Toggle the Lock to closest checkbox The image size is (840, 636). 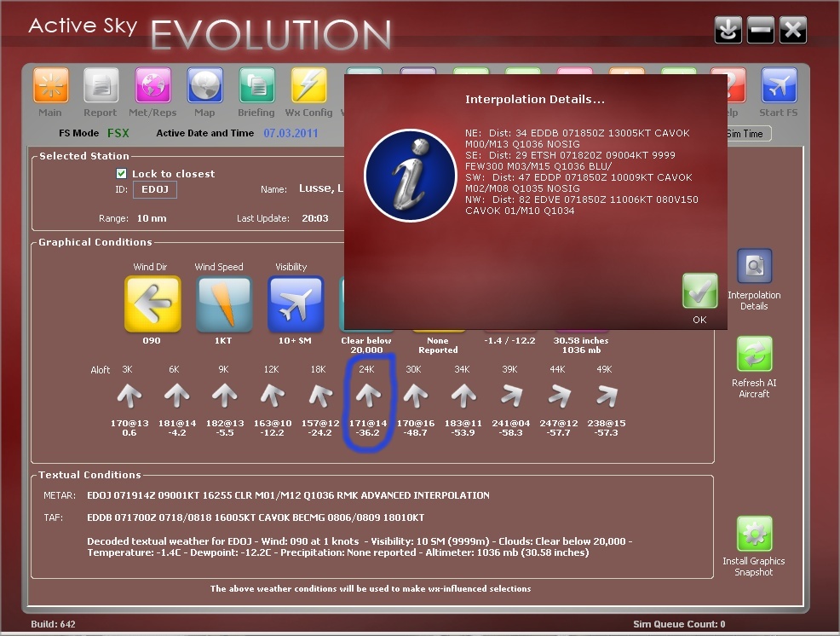click(x=122, y=173)
